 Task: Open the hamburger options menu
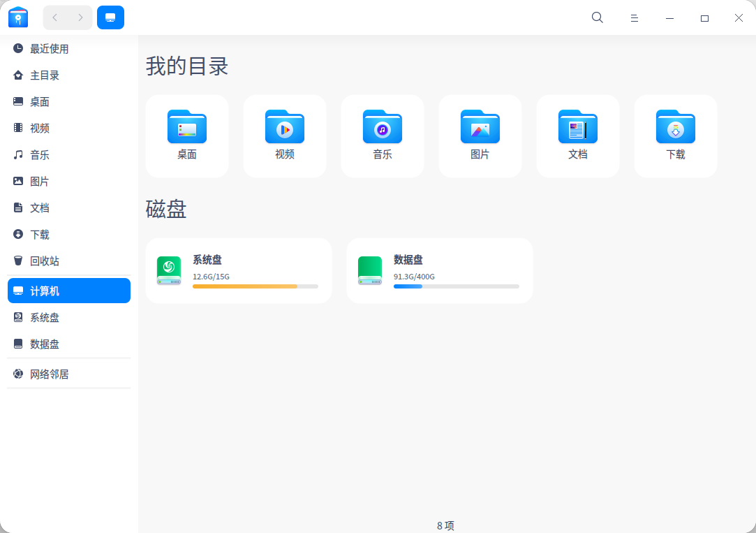pyautogui.click(x=634, y=17)
